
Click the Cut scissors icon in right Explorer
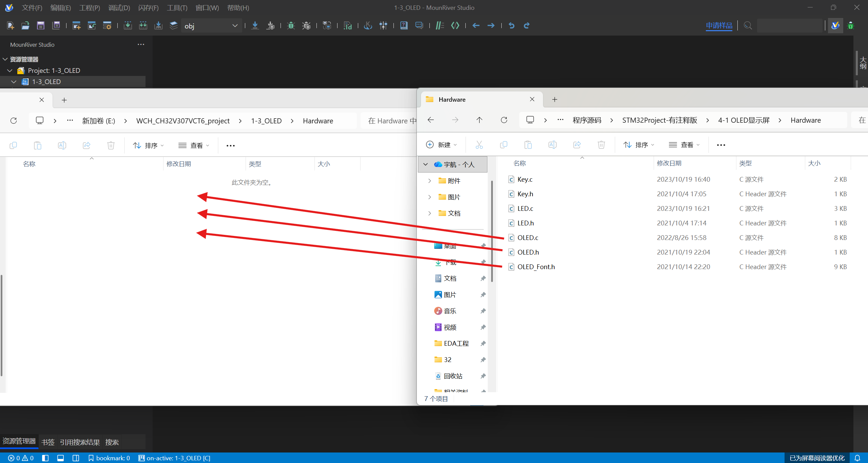(479, 145)
